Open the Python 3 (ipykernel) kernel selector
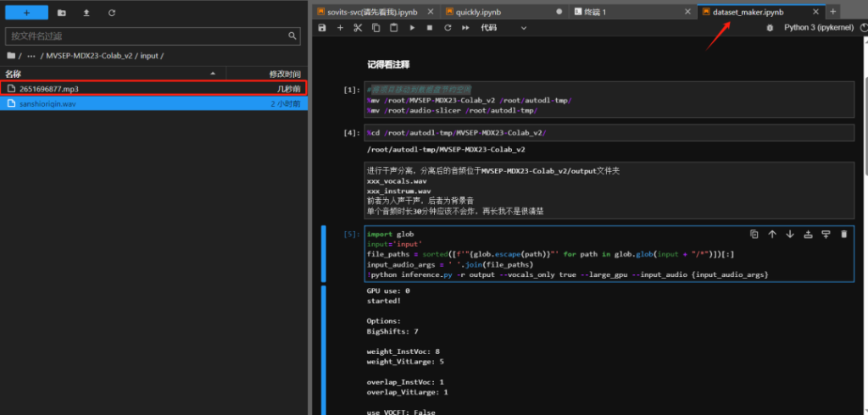The width and height of the screenshot is (868, 415). 817,28
